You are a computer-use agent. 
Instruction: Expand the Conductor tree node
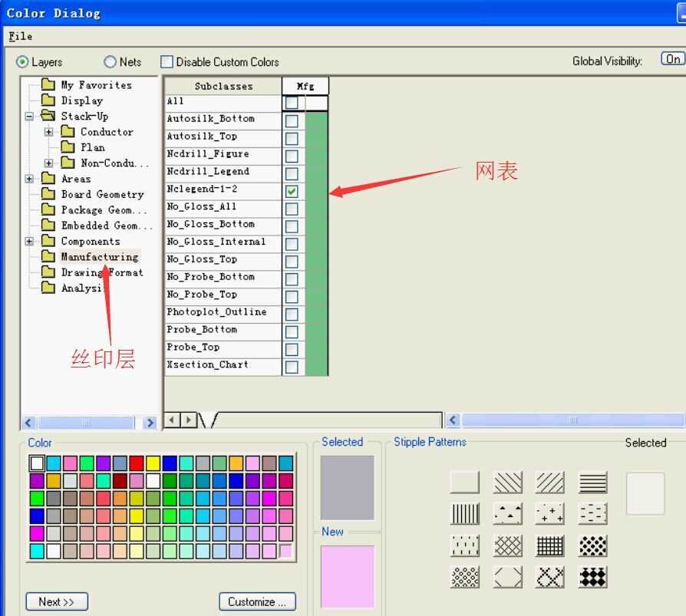pos(49,132)
